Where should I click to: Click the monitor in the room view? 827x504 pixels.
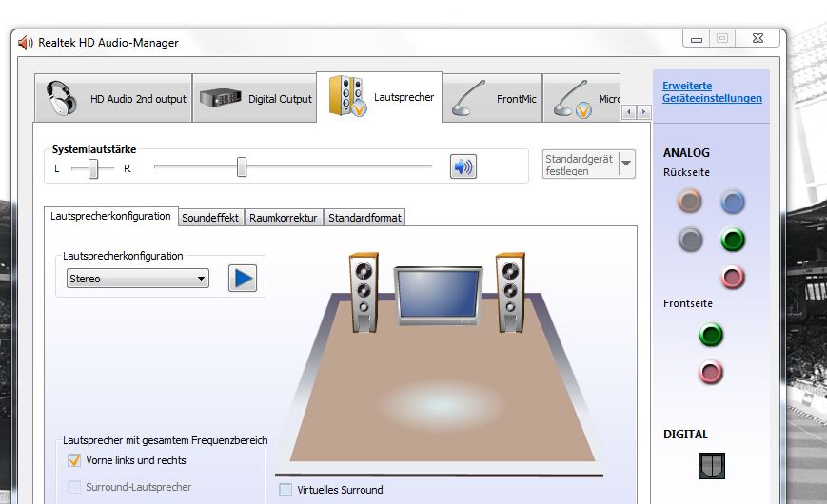[439, 295]
